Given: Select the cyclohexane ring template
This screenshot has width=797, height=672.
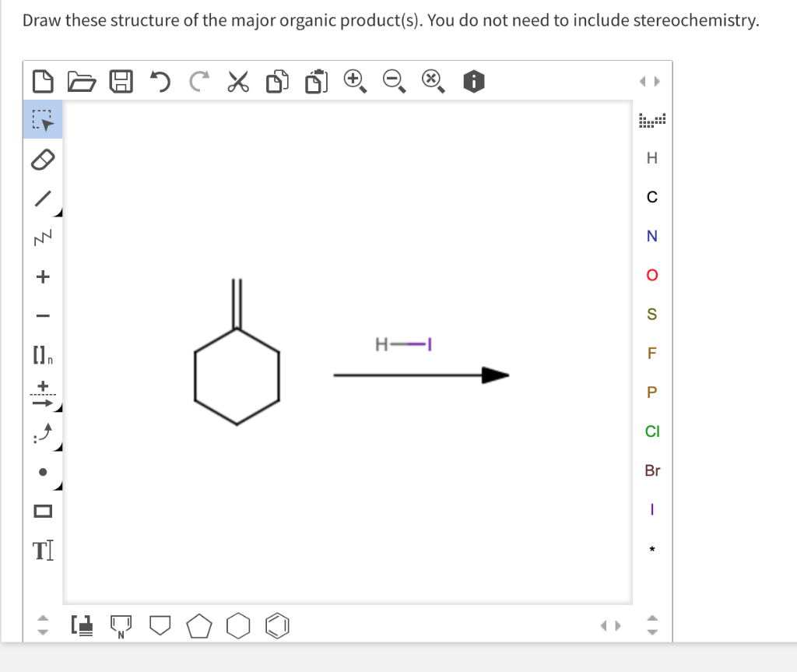Looking at the screenshot, I should tap(238, 625).
